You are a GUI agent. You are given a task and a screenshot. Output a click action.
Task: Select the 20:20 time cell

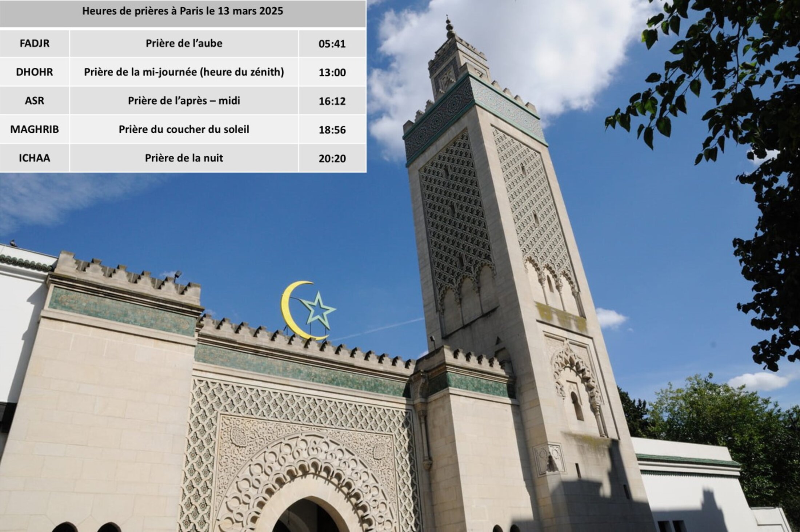tap(332, 158)
